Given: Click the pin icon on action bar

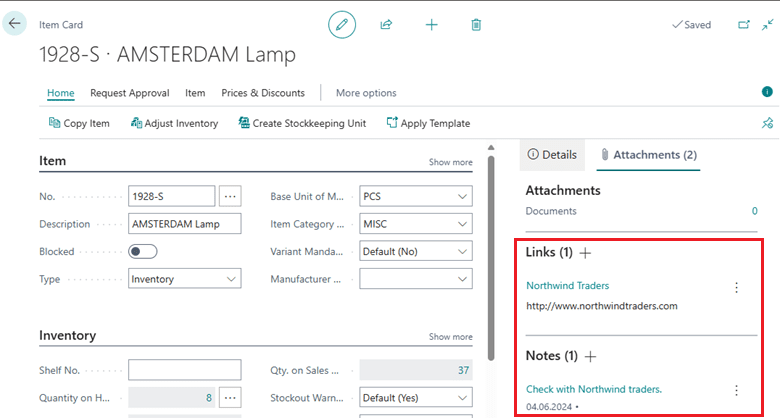Looking at the screenshot, I should click(x=766, y=124).
